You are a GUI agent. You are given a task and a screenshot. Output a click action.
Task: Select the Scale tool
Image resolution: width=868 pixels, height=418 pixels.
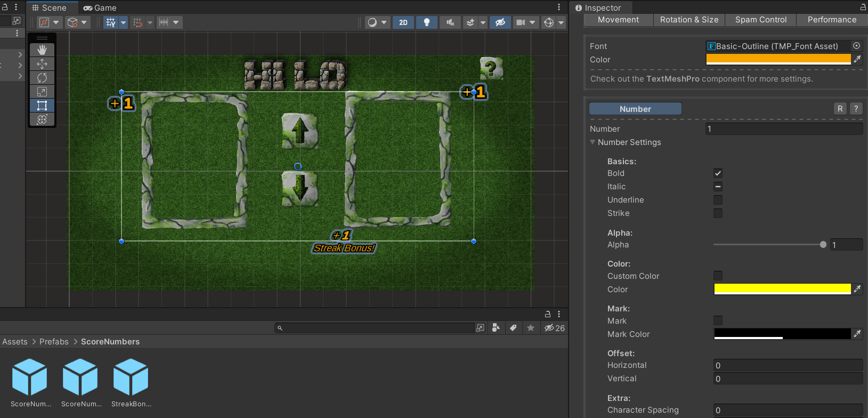pos(42,92)
